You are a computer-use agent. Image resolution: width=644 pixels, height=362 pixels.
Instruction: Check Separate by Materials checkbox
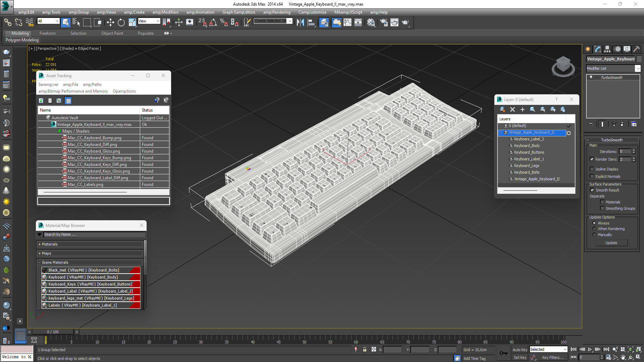[x=602, y=202]
